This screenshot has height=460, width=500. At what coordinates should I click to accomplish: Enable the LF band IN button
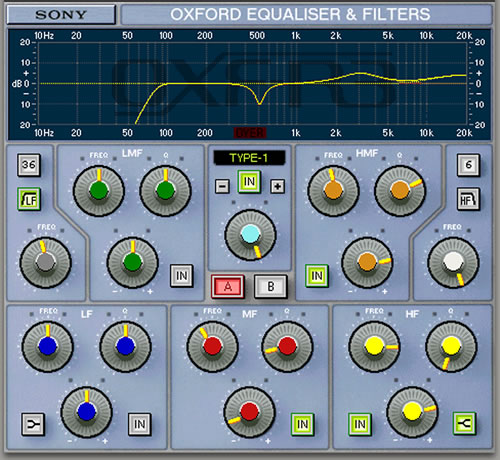point(140,424)
